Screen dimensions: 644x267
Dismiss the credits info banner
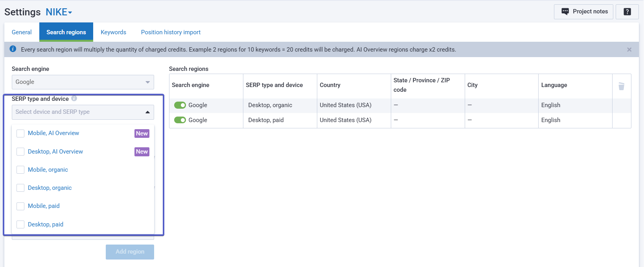click(629, 50)
